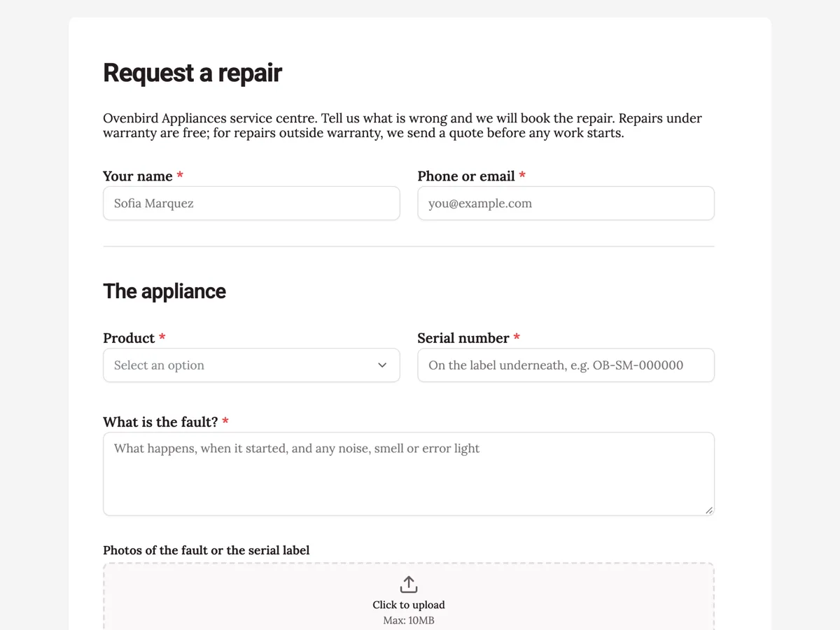Click the 'Phone or email' label
Image resolution: width=840 pixels, height=630 pixels.
click(x=466, y=176)
